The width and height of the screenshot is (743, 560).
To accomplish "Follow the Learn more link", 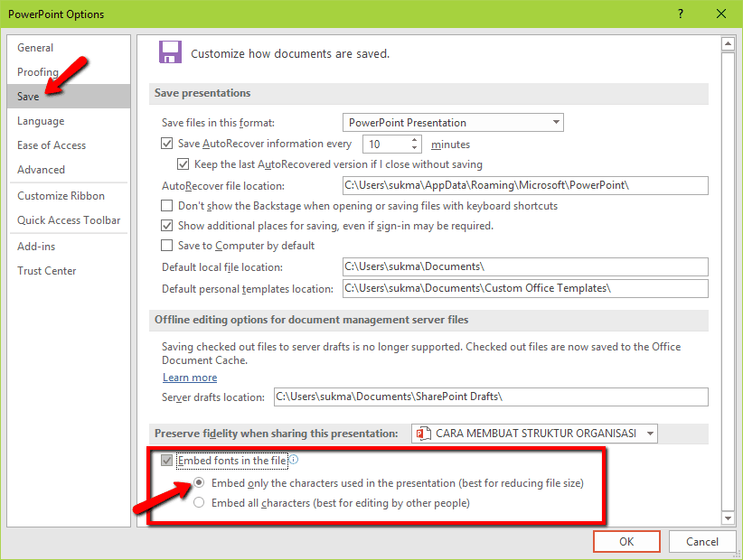I will 190,378.
